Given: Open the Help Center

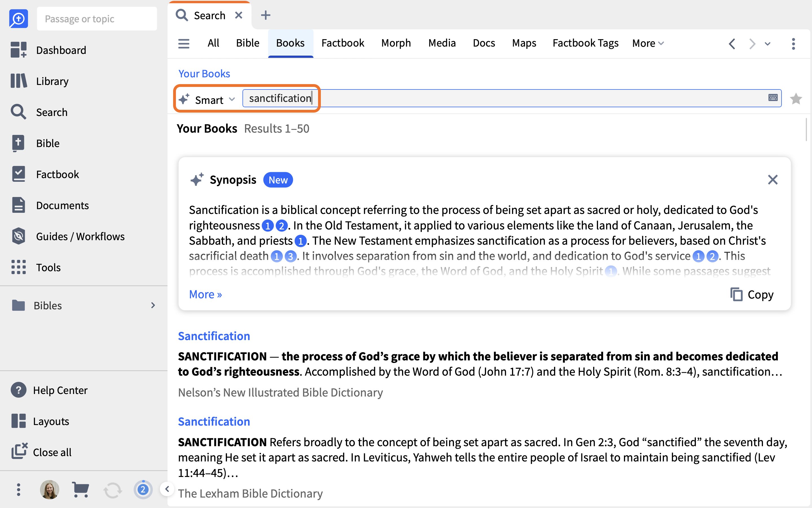Looking at the screenshot, I should pyautogui.click(x=49, y=390).
